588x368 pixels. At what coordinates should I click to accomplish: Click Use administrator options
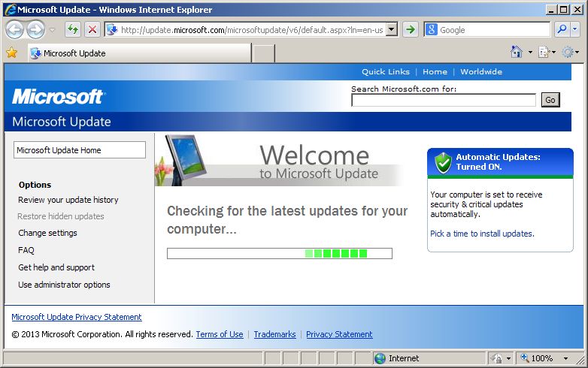click(x=64, y=285)
